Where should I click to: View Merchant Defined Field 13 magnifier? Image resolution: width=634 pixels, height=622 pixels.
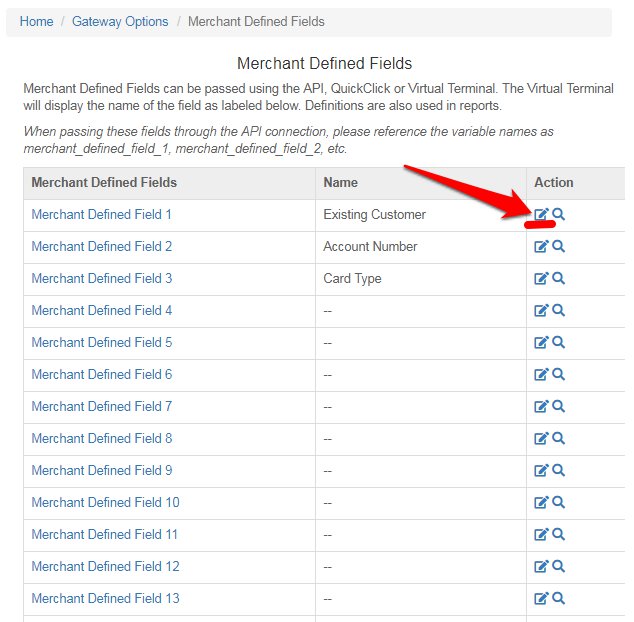(558, 598)
